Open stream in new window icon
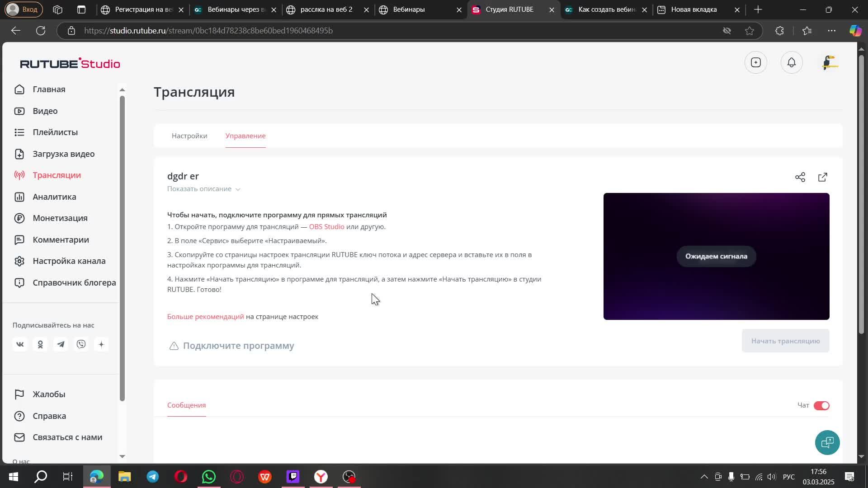The image size is (868, 488). [823, 177]
